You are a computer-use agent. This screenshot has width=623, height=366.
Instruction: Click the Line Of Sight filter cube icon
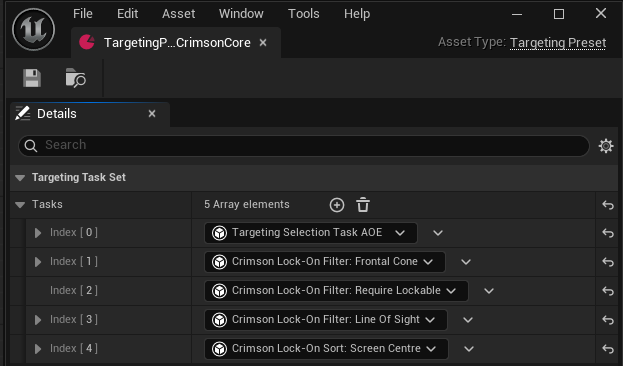pos(219,320)
